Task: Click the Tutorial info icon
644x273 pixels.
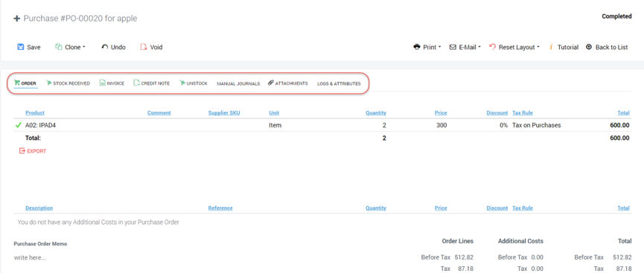Action: point(551,47)
